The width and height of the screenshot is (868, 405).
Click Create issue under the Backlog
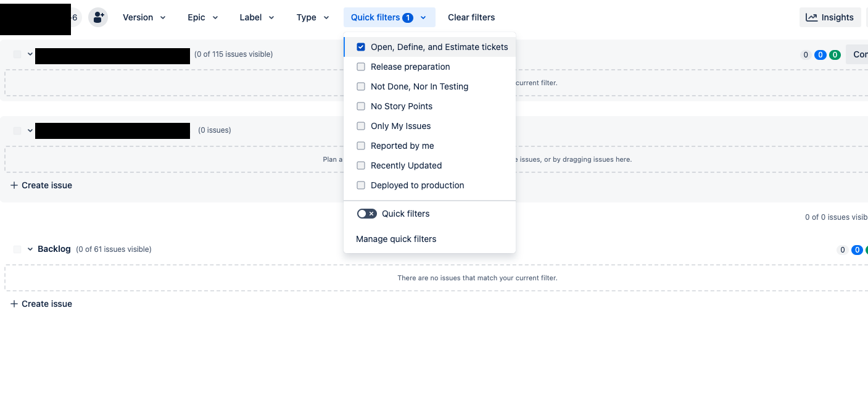tap(41, 304)
